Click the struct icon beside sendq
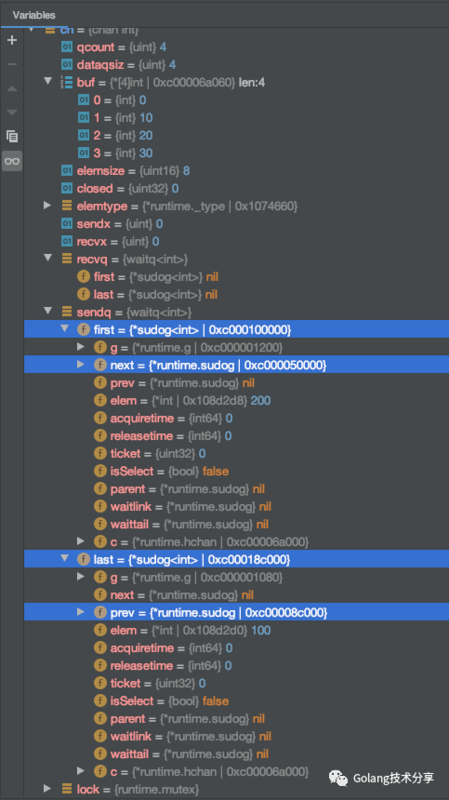 click(66, 312)
